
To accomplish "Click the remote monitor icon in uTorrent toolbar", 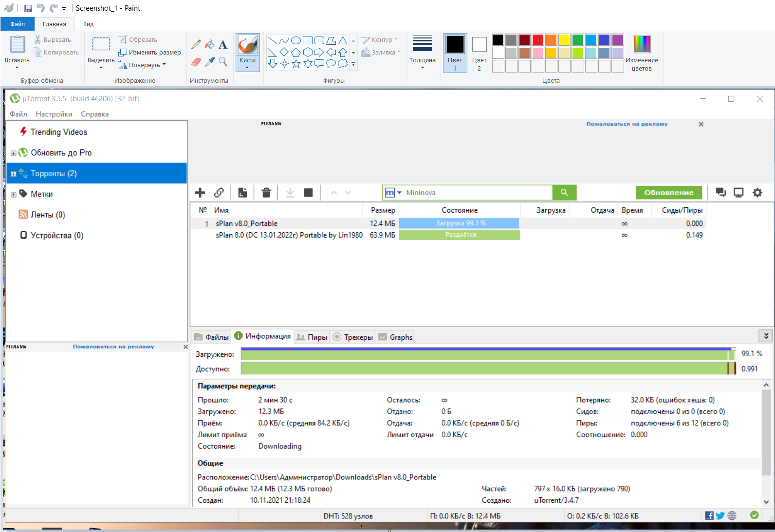I will pyautogui.click(x=738, y=193).
